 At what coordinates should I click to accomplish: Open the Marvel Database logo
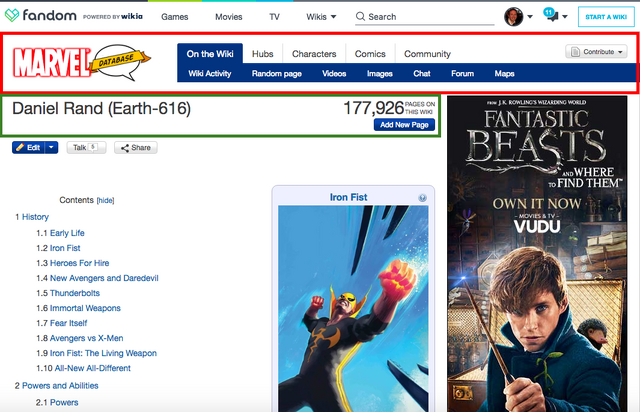(x=82, y=62)
